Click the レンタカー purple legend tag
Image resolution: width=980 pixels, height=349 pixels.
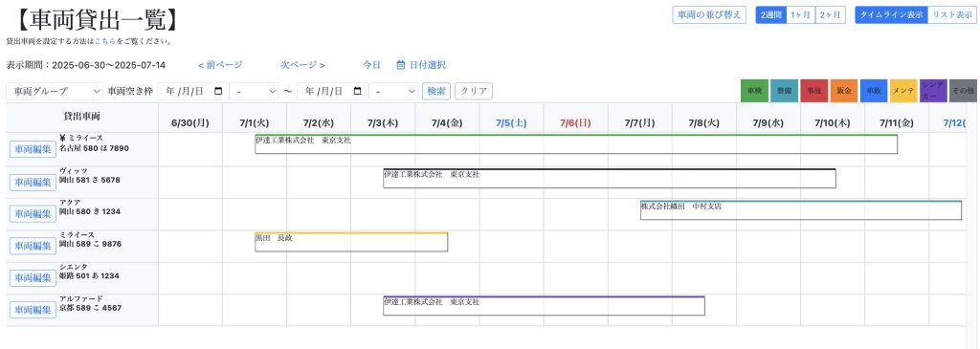pyautogui.click(x=932, y=91)
